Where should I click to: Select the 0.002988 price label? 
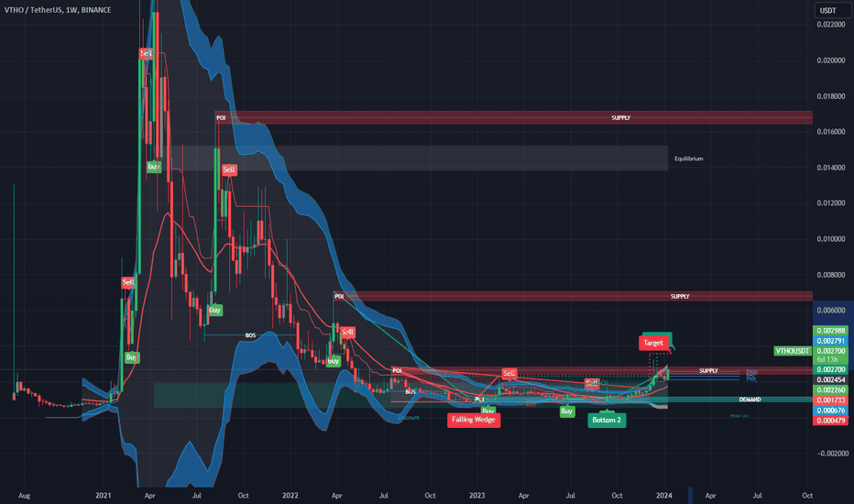point(830,331)
